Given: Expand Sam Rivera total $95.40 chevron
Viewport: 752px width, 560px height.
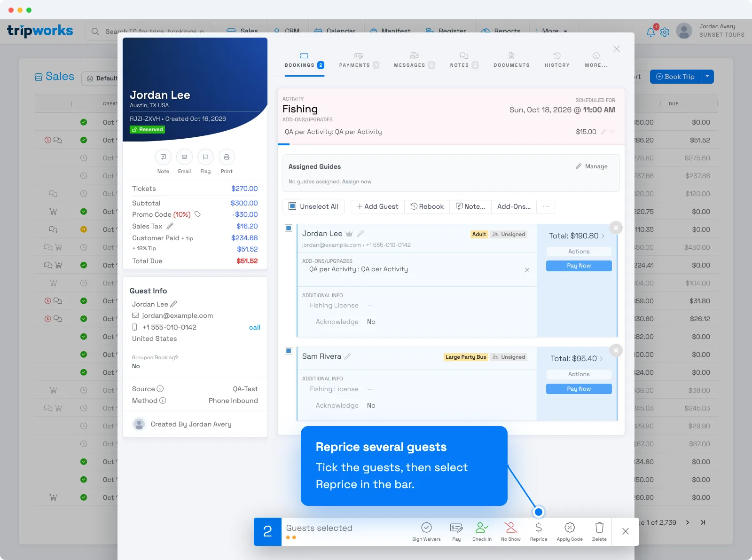Looking at the screenshot, I should click(601, 359).
